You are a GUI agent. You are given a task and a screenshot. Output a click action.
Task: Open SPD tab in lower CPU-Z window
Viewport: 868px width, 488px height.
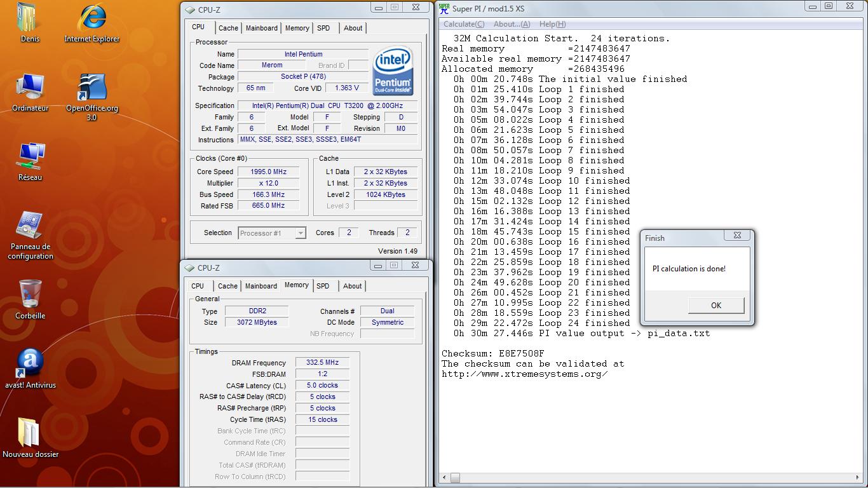coord(323,286)
